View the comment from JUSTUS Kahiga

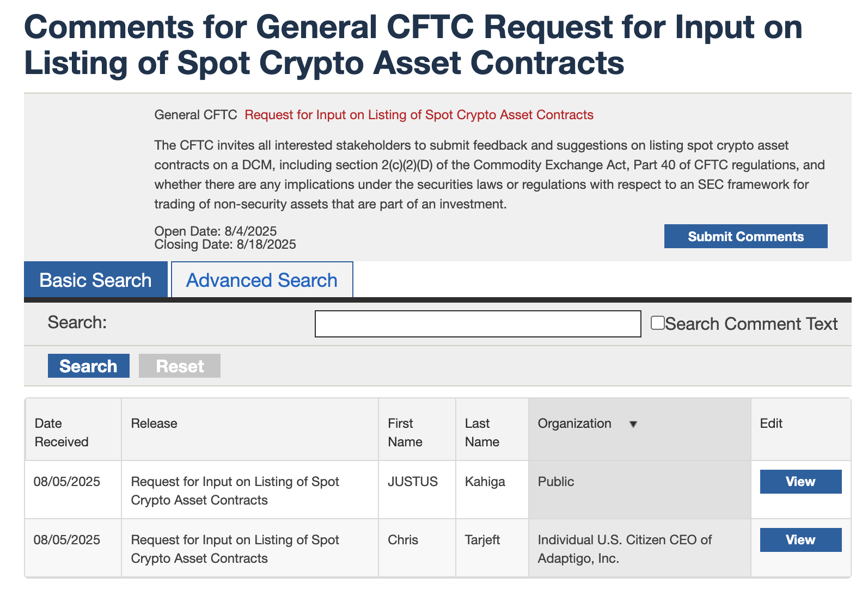click(x=800, y=482)
